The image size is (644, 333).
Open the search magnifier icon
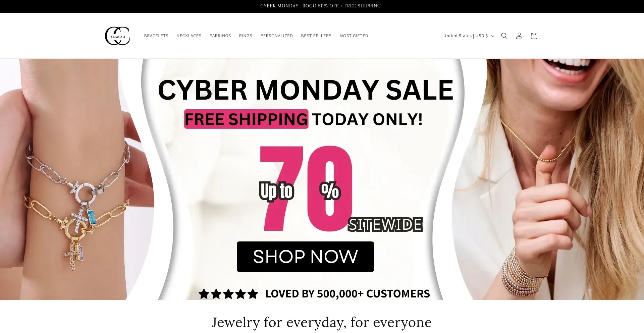(504, 36)
